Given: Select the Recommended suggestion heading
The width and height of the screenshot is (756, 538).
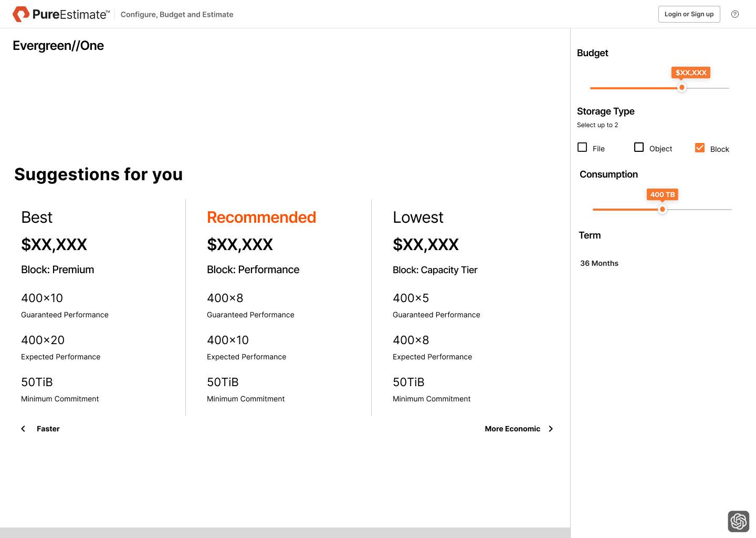Looking at the screenshot, I should 261,218.
